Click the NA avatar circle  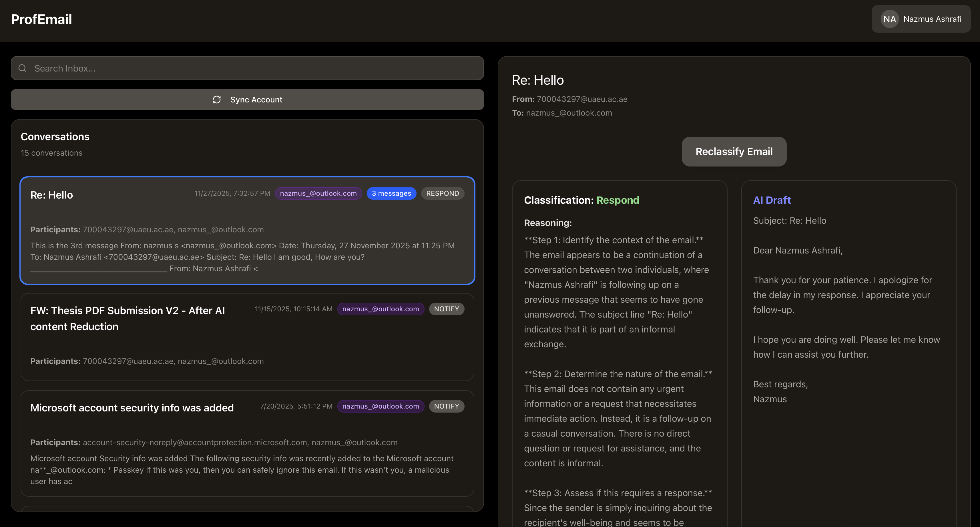coord(889,19)
